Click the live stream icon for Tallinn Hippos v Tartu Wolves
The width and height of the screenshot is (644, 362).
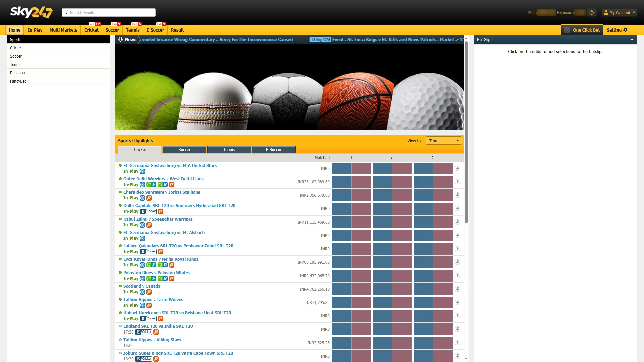[142, 305]
